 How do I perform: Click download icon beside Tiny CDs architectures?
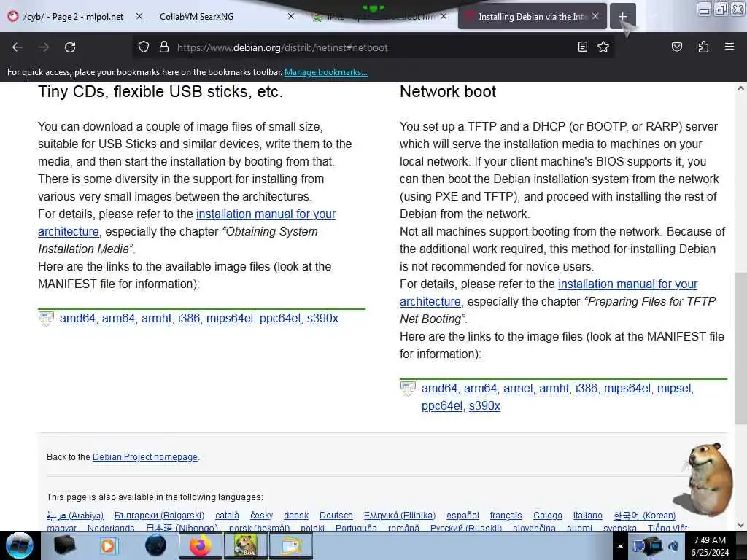click(x=46, y=319)
